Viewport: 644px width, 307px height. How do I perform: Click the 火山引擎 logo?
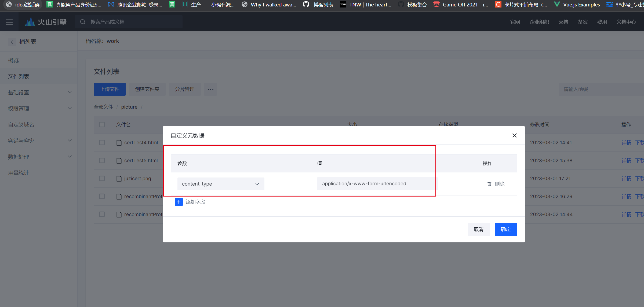pos(46,22)
